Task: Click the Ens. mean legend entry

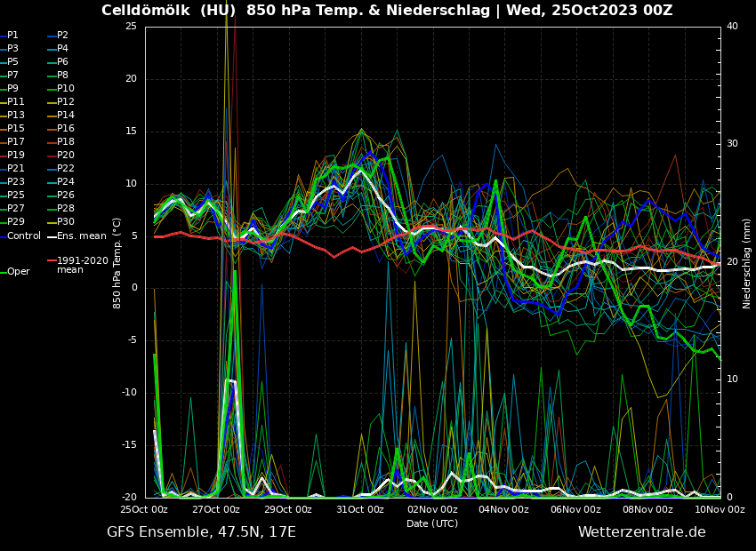Action: coord(81,236)
